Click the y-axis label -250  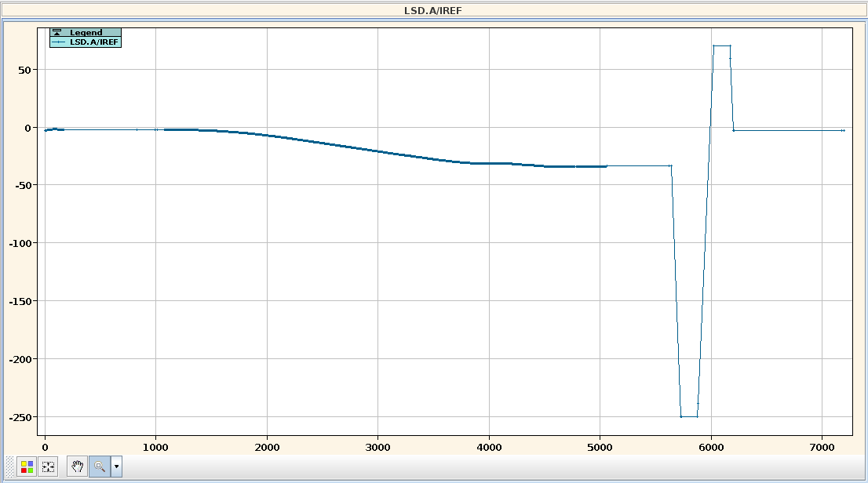pos(21,417)
